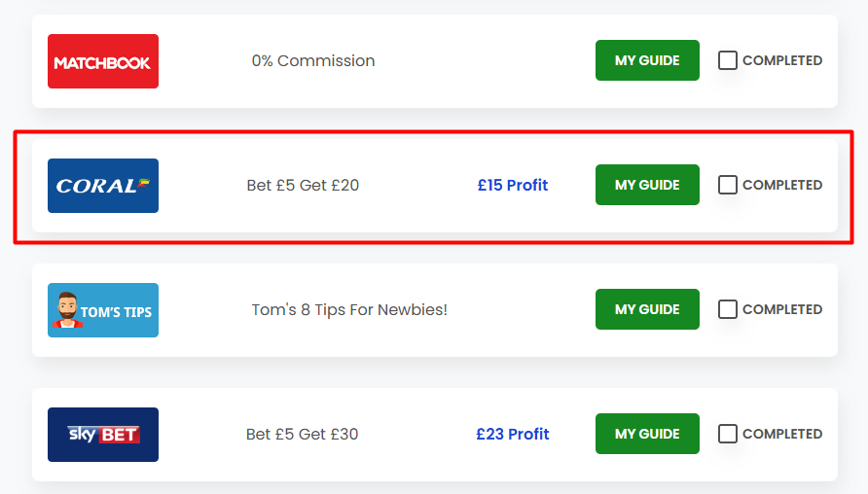Select the Sky Bet logo
The image size is (868, 494).
coord(103,435)
